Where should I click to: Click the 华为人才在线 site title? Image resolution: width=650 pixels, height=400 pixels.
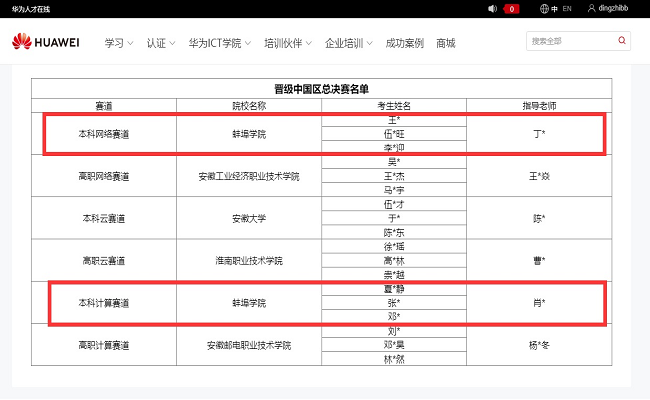31,9
